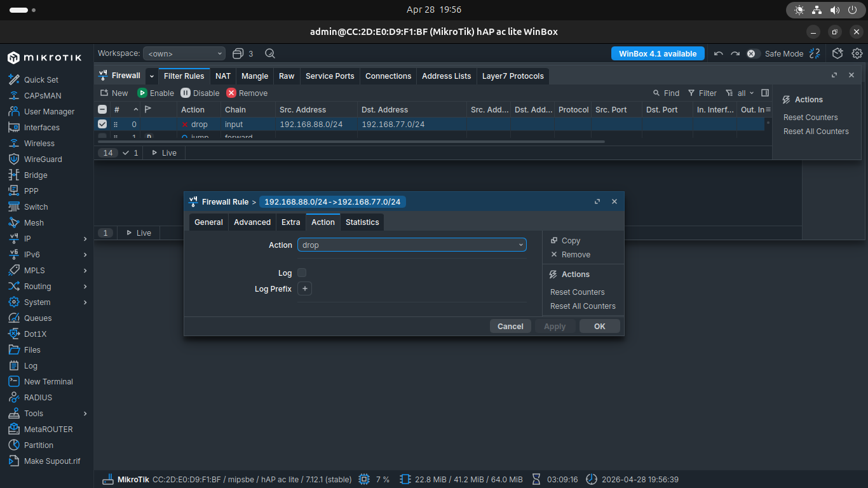Viewport: 868px width, 488px height.
Task: Open WireGuard in the sidebar
Action: click(x=43, y=159)
